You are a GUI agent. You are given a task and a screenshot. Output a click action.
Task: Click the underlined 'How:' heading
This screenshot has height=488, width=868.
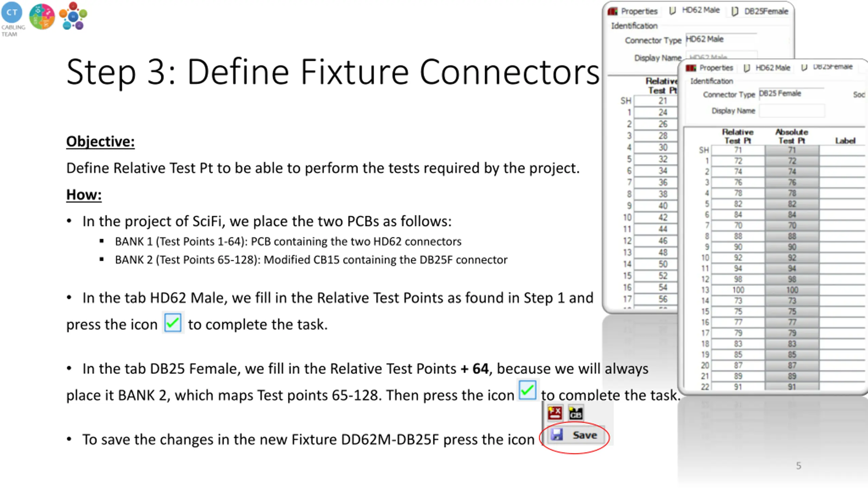84,195
